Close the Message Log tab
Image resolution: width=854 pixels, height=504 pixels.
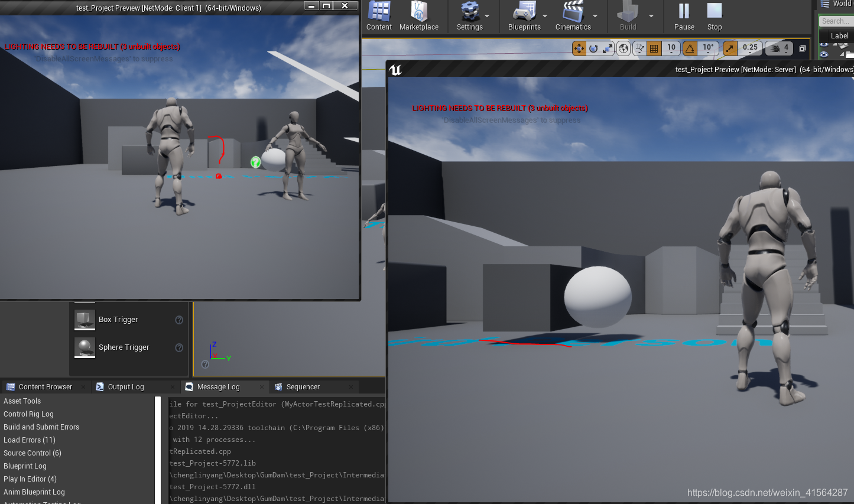[262, 387]
